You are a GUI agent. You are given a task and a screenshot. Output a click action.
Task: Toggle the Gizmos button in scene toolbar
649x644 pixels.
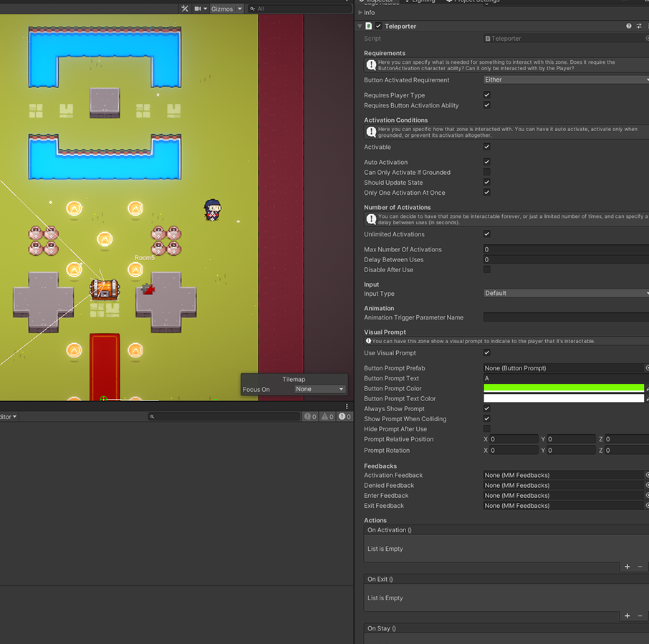point(222,9)
